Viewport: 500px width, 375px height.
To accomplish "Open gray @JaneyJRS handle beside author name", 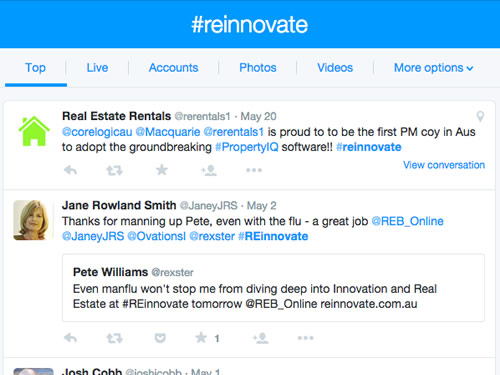I will coord(209,206).
